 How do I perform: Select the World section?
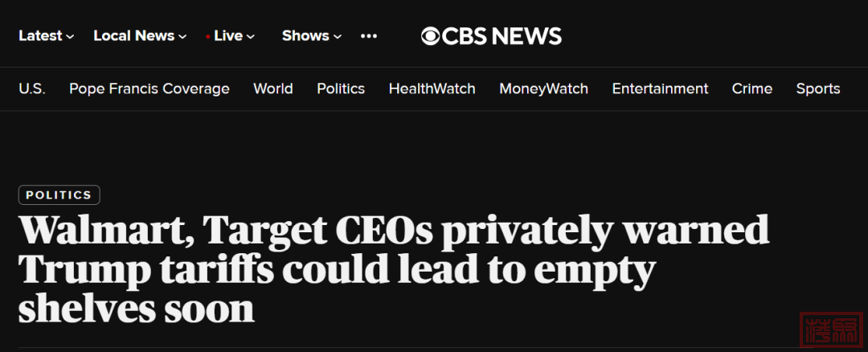pyautogui.click(x=273, y=88)
